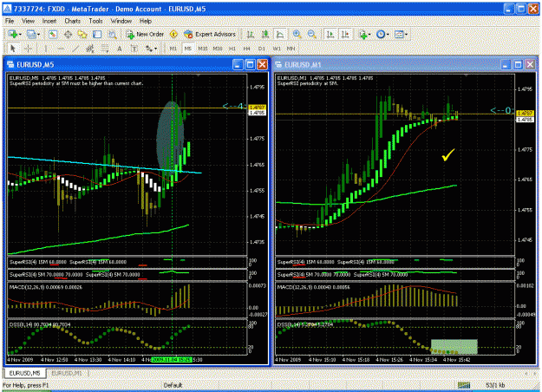Image resolution: width=542 pixels, height=392 pixels.
Task: Click the Indicators list icon
Action: [x=362, y=34]
